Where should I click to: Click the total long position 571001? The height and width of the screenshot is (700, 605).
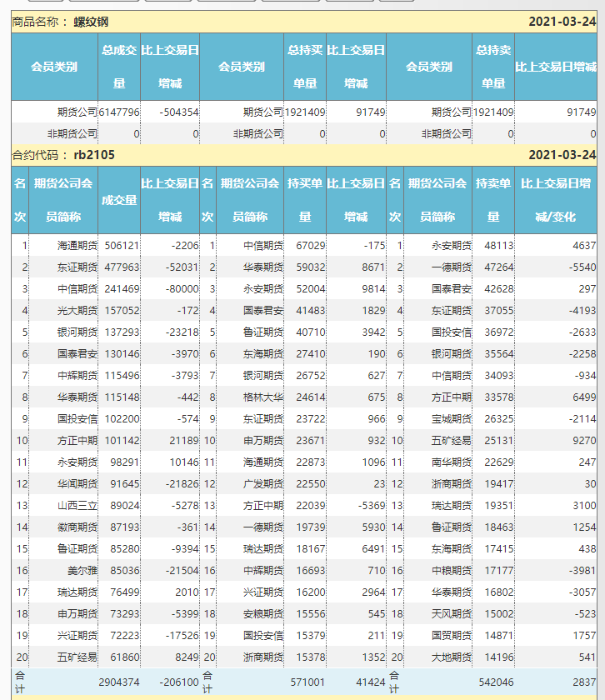tap(304, 682)
